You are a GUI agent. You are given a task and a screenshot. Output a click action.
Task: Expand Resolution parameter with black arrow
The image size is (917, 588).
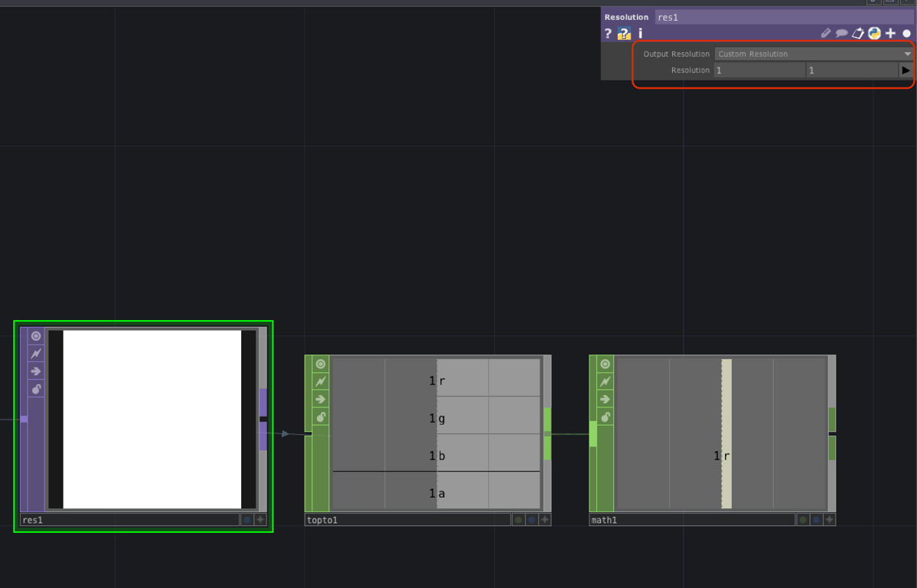click(x=906, y=70)
